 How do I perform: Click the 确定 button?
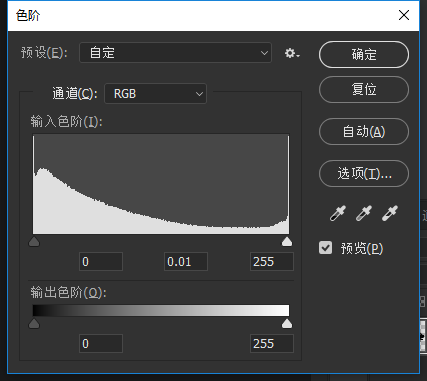click(364, 54)
